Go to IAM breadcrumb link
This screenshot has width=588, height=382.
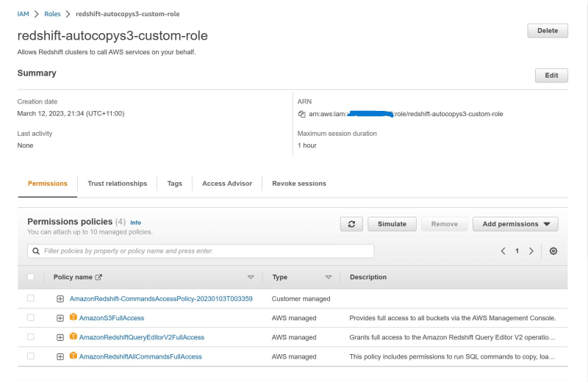click(23, 14)
